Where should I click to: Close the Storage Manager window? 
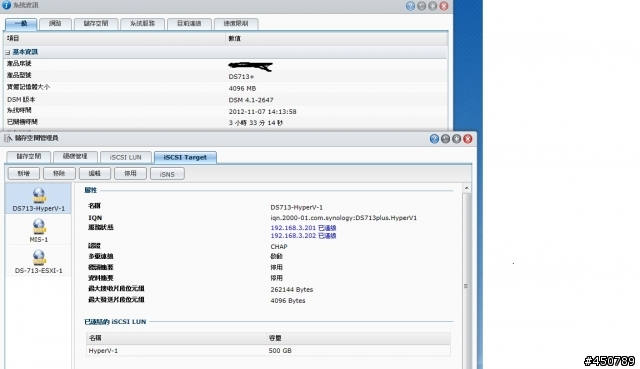coord(468,139)
